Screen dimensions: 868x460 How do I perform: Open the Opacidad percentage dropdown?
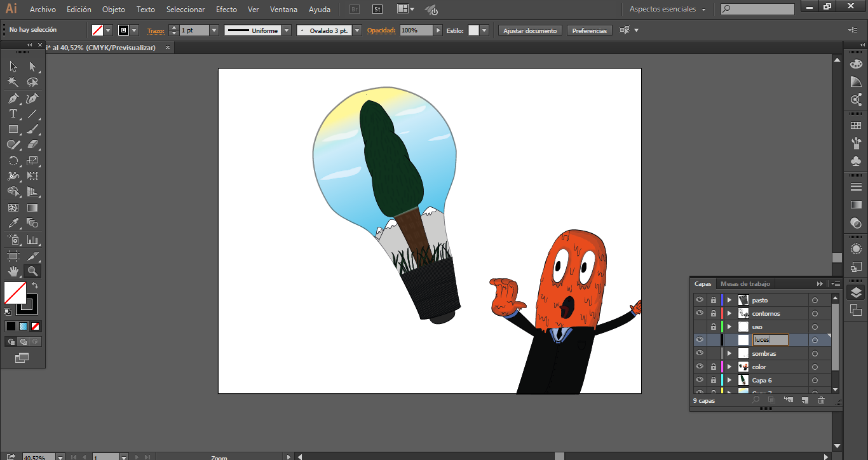pos(438,30)
